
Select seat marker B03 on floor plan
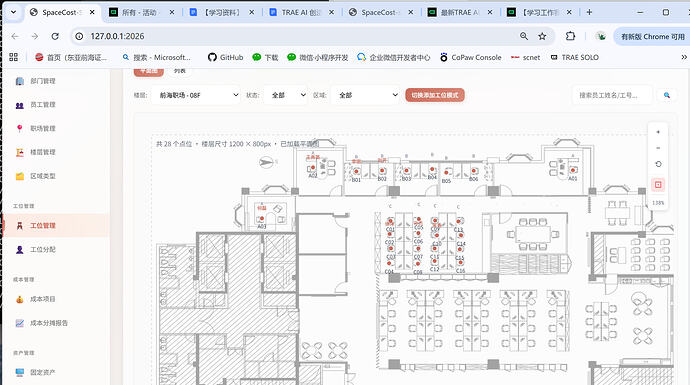click(406, 170)
